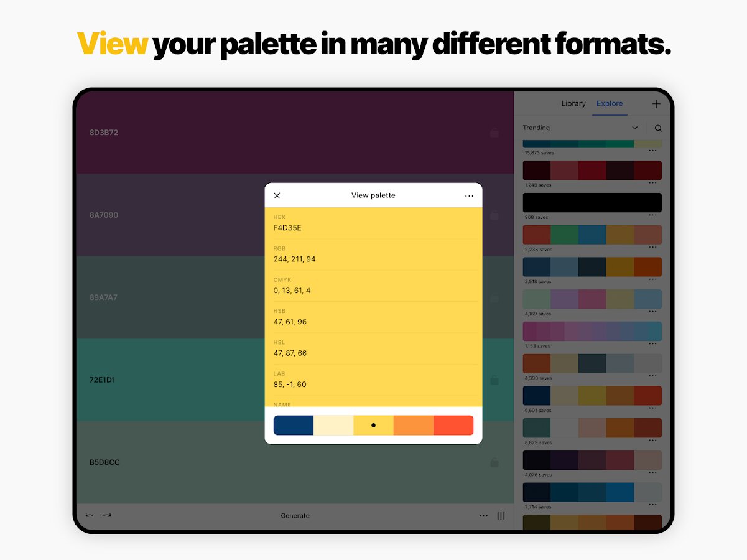Open the pastel palette with 4,169 saves
Viewport: 747px width, 560px height.
(592, 299)
